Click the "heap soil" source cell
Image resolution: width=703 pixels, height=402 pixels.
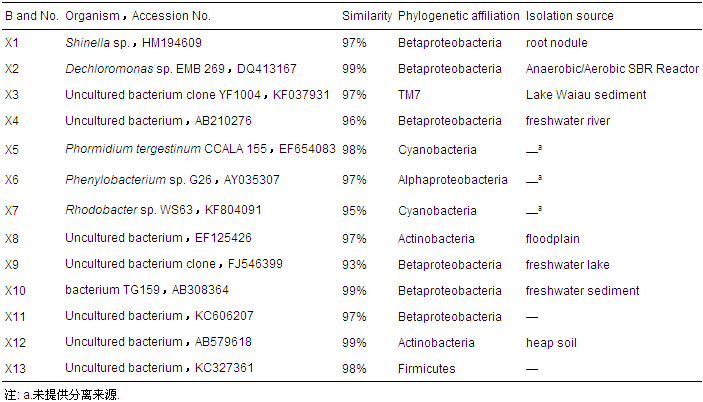[552, 343]
